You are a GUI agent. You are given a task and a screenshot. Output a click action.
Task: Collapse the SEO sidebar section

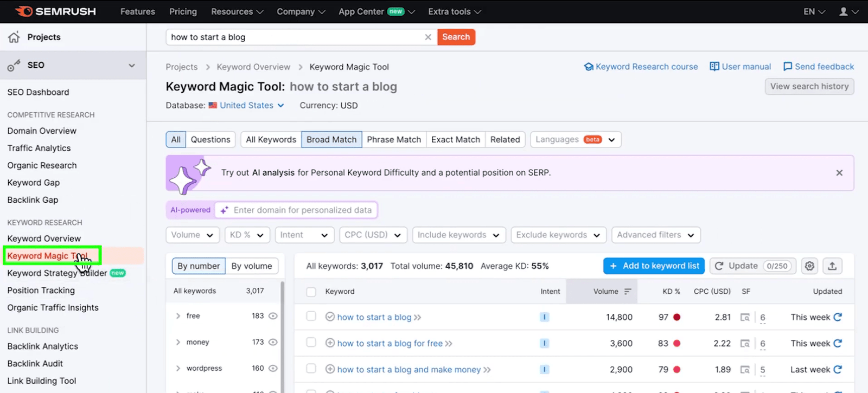point(131,65)
